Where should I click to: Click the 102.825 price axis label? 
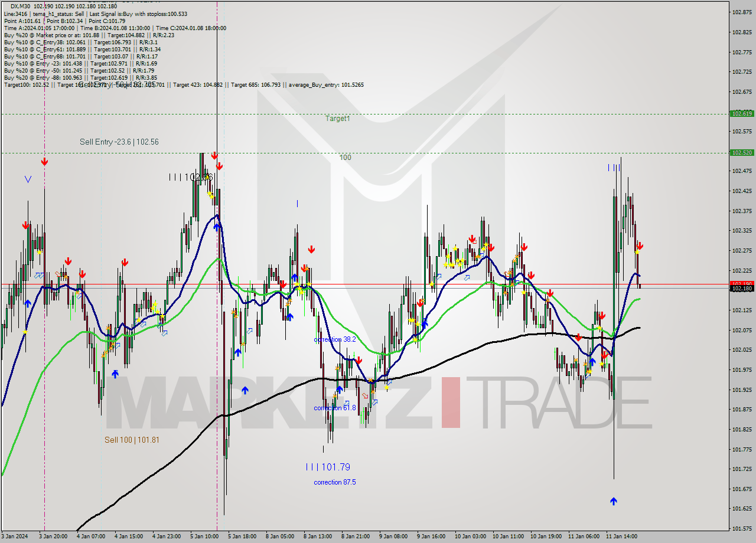coord(742,32)
